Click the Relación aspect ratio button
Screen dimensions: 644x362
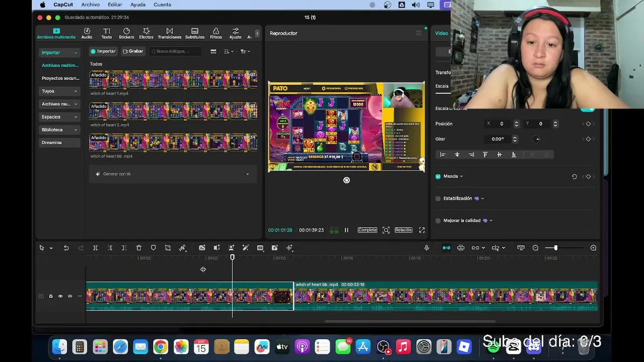point(403,230)
